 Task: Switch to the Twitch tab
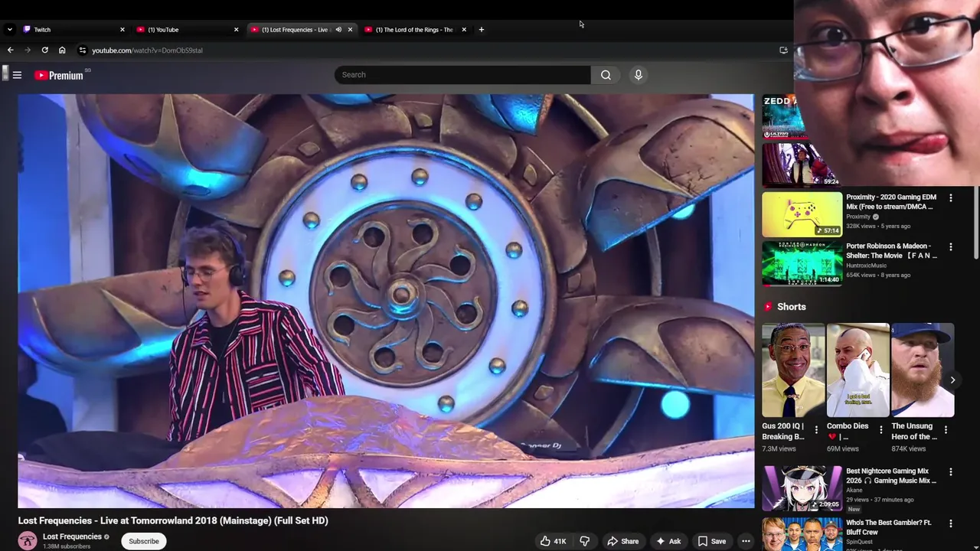tap(73, 30)
